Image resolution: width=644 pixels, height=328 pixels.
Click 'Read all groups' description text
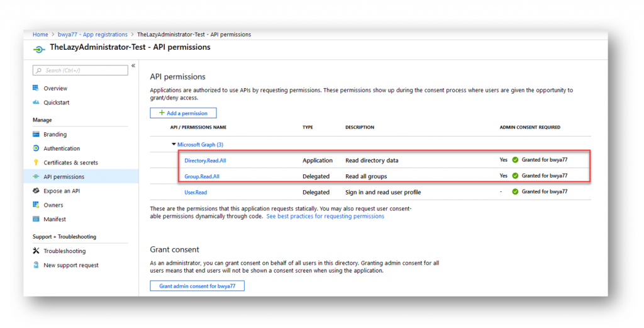point(366,176)
